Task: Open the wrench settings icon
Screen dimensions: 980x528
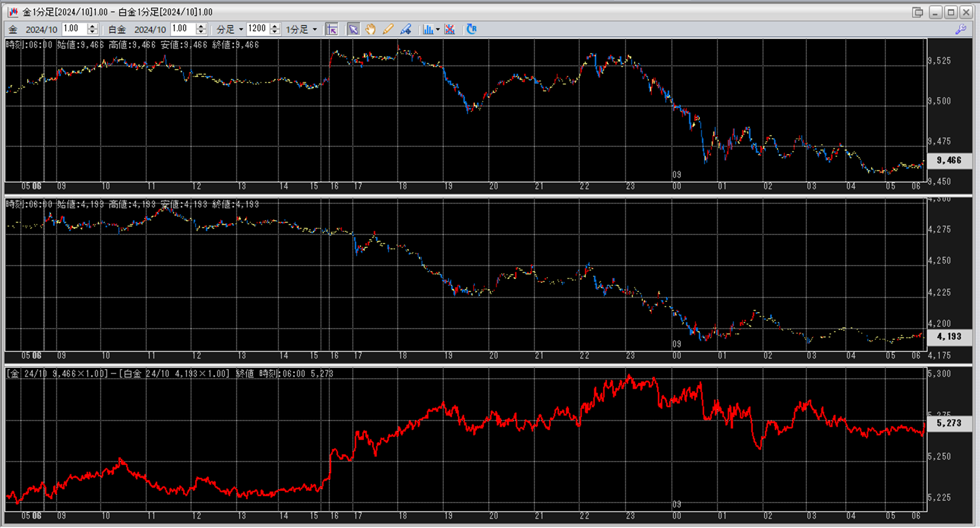Action: point(961,29)
